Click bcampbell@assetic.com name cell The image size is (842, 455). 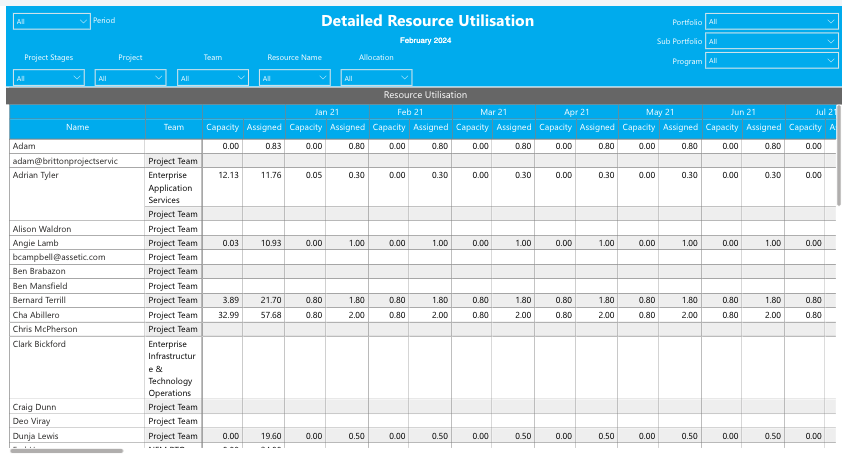pos(77,257)
